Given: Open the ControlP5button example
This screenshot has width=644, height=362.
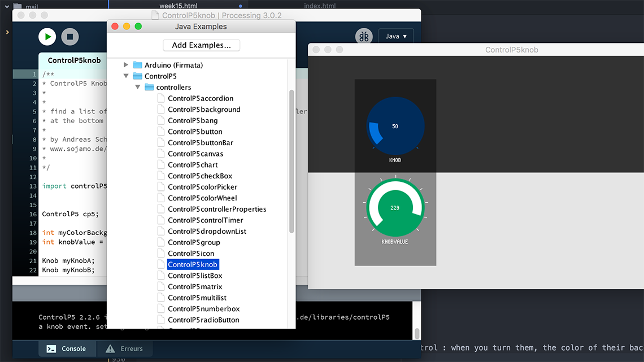Looking at the screenshot, I should 195,132.
